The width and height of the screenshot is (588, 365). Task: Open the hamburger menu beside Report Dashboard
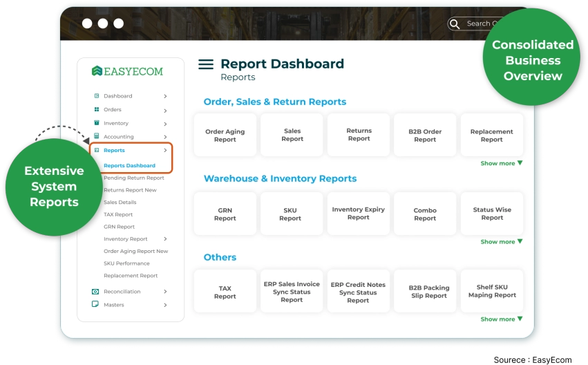click(206, 64)
